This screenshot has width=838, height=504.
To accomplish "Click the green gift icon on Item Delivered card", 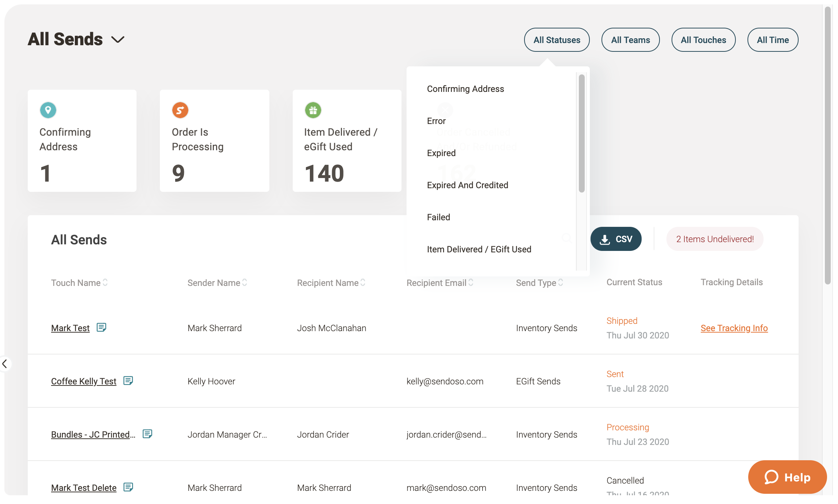I will pyautogui.click(x=313, y=110).
